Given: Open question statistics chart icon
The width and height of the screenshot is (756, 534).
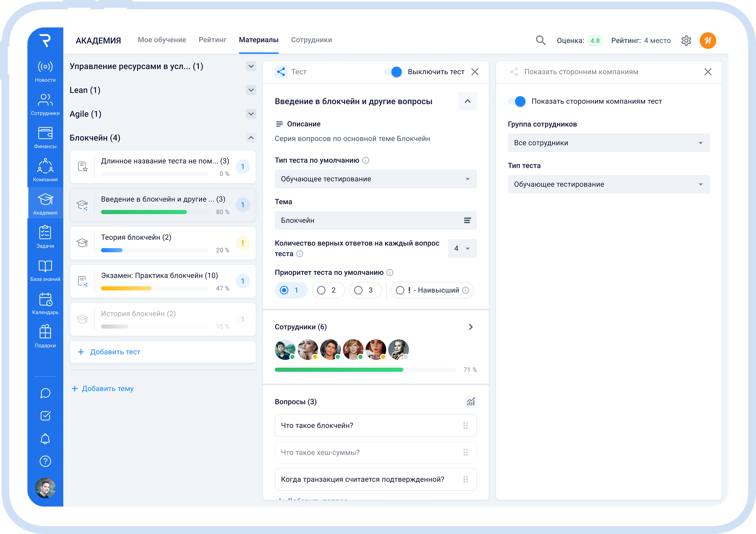Looking at the screenshot, I should pyautogui.click(x=471, y=402).
